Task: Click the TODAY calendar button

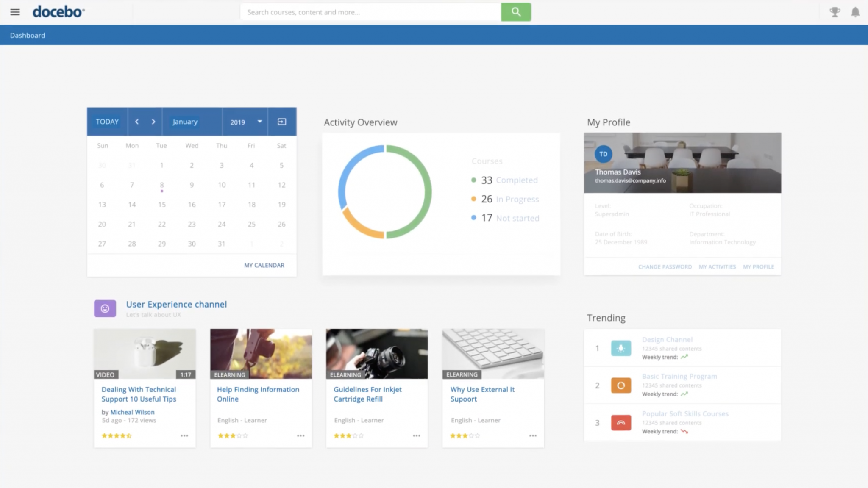Action: click(107, 122)
